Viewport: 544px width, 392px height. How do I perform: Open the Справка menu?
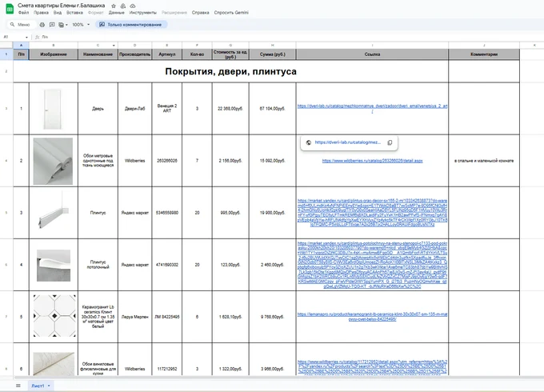tap(200, 13)
